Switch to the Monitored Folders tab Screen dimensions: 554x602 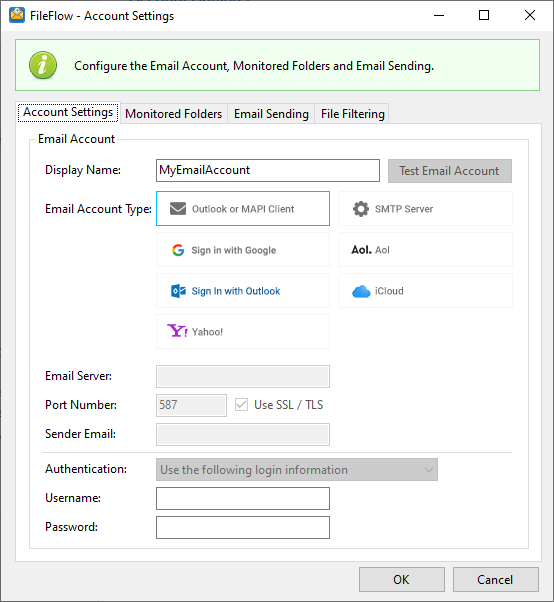(x=174, y=114)
